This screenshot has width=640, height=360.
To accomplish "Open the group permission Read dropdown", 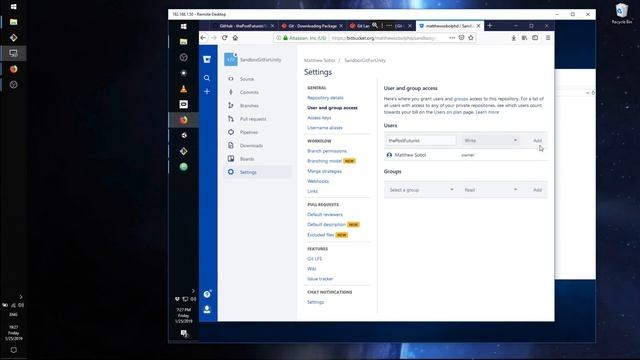I will [490, 190].
